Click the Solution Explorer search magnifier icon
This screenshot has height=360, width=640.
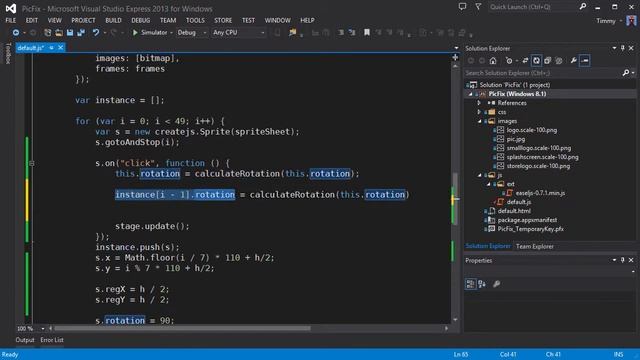pos(626,73)
